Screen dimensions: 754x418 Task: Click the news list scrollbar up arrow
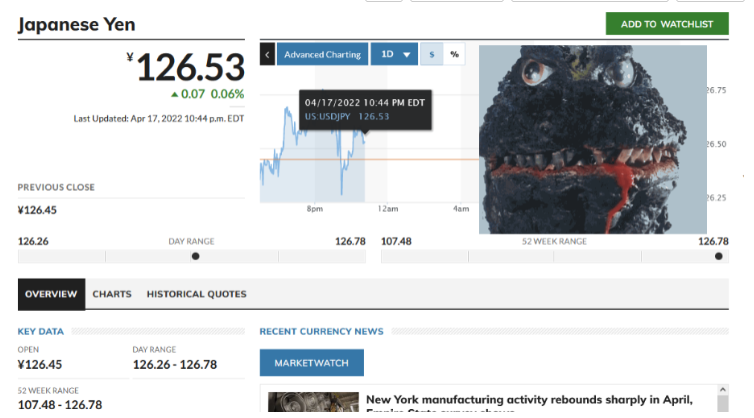click(x=722, y=390)
